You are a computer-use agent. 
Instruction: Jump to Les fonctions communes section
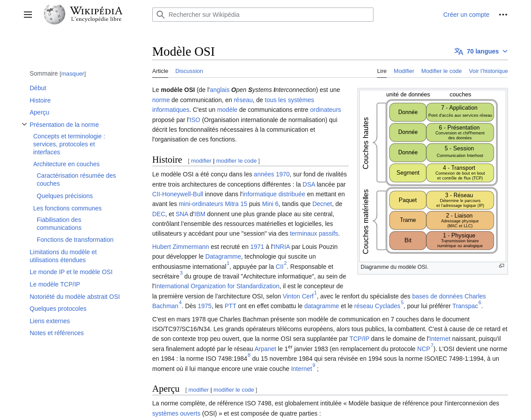point(67,208)
